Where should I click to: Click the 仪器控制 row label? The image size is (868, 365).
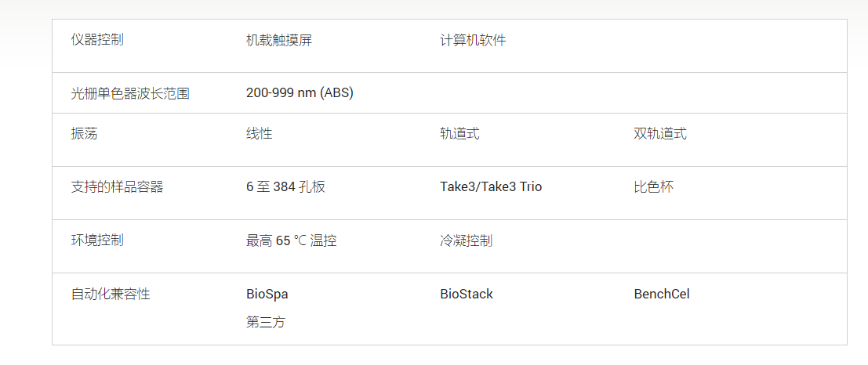click(97, 41)
